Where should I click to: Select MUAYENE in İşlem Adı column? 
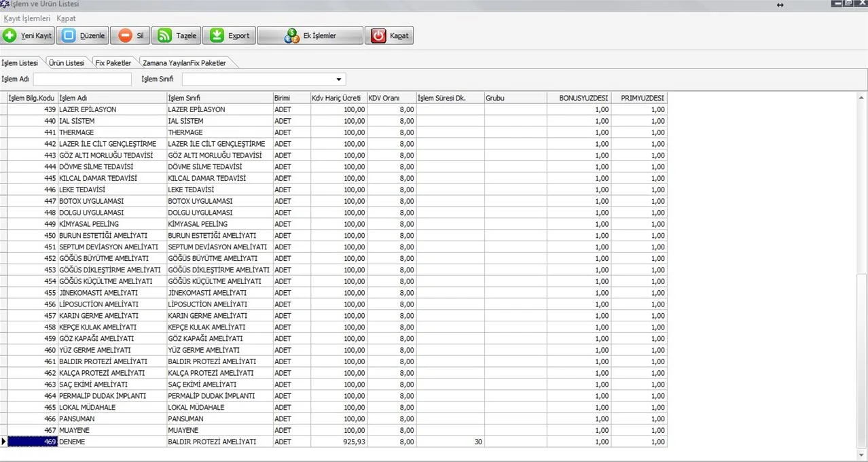pos(74,431)
